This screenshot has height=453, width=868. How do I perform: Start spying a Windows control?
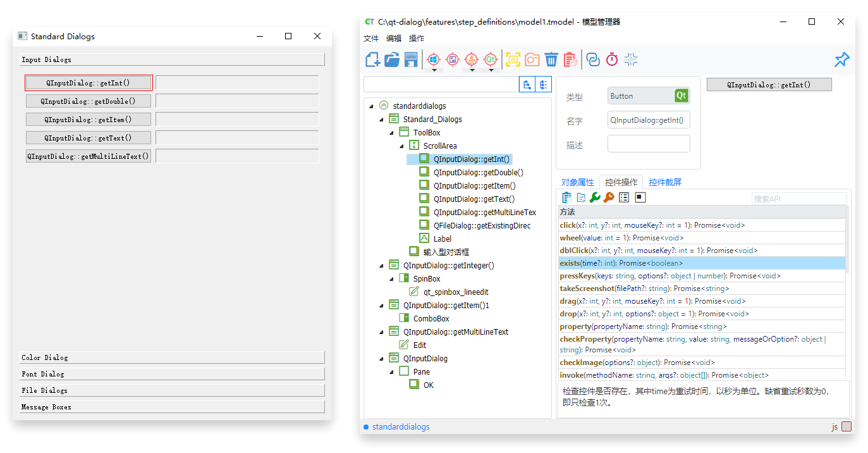coord(434,59)
